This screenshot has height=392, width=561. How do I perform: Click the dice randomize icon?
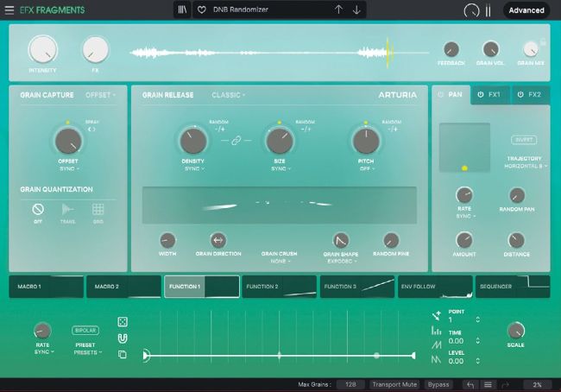coord(123,321)
